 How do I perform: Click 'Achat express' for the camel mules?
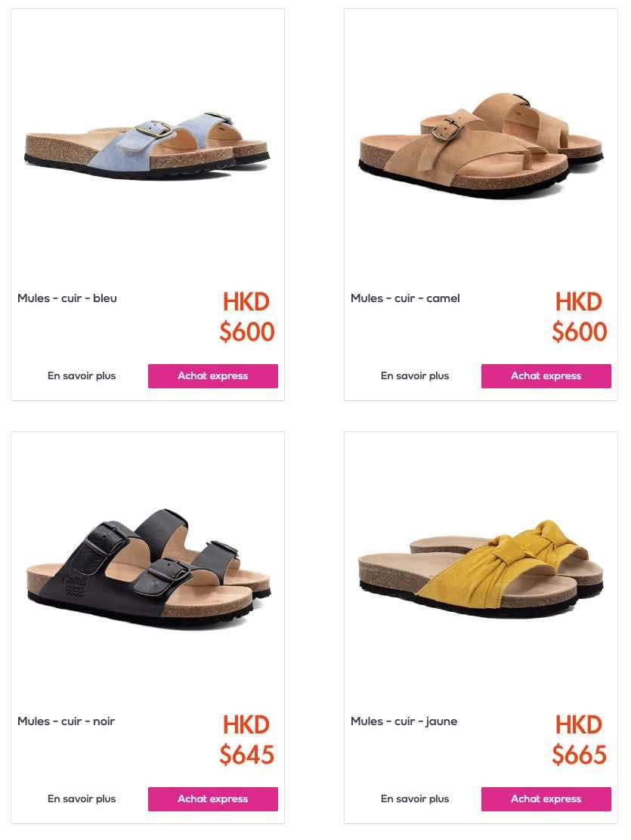click(x=546, y=376)
